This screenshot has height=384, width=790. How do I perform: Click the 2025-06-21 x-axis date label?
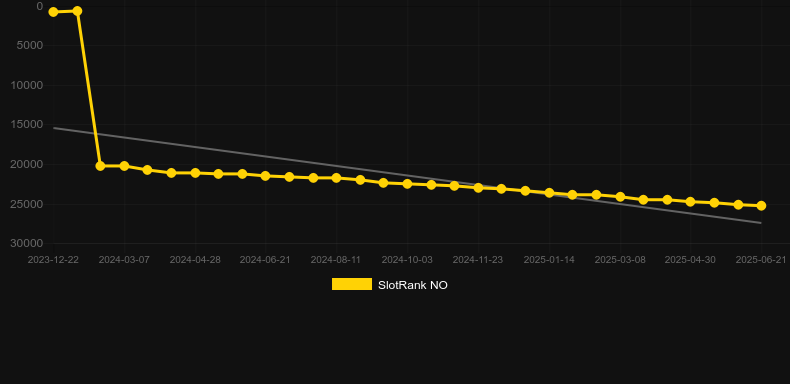[761, 260]
